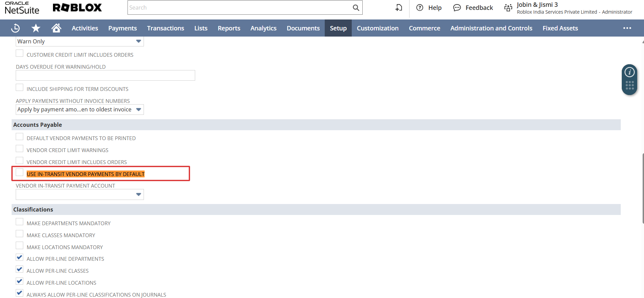644x298 pixels.
Task: Go to Home via house icon
Action: coord(56,28)
